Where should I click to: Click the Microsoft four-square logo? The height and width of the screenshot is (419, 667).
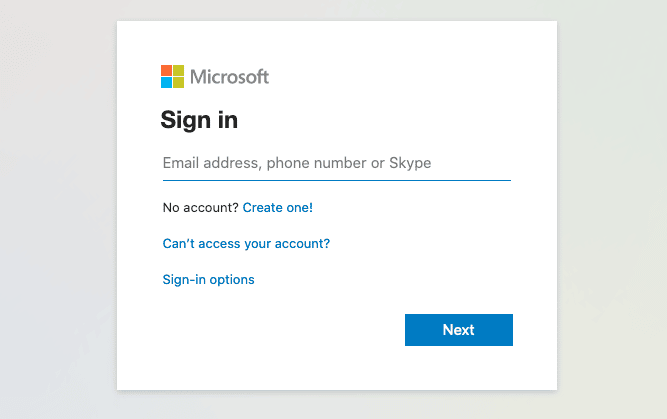point(172,77)
